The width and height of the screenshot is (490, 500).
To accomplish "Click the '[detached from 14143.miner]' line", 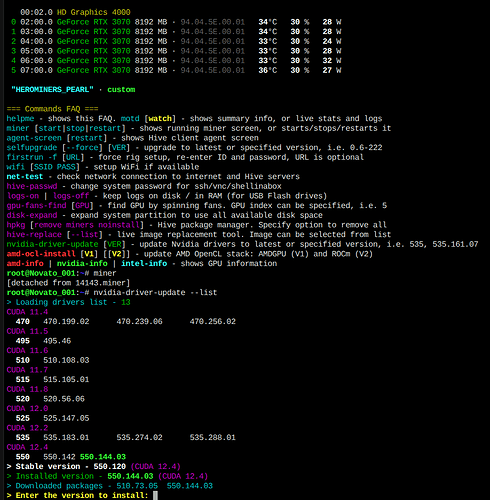I will [x=68, y=283].
